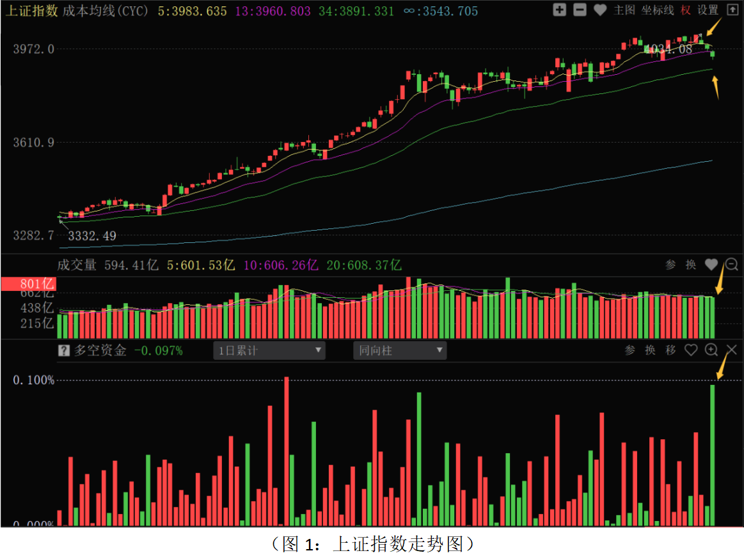The height and width of the screenshot is (560, 744).
Task: Click the plus zoom-in icon on main chart
Action: (x=559, y=10)
